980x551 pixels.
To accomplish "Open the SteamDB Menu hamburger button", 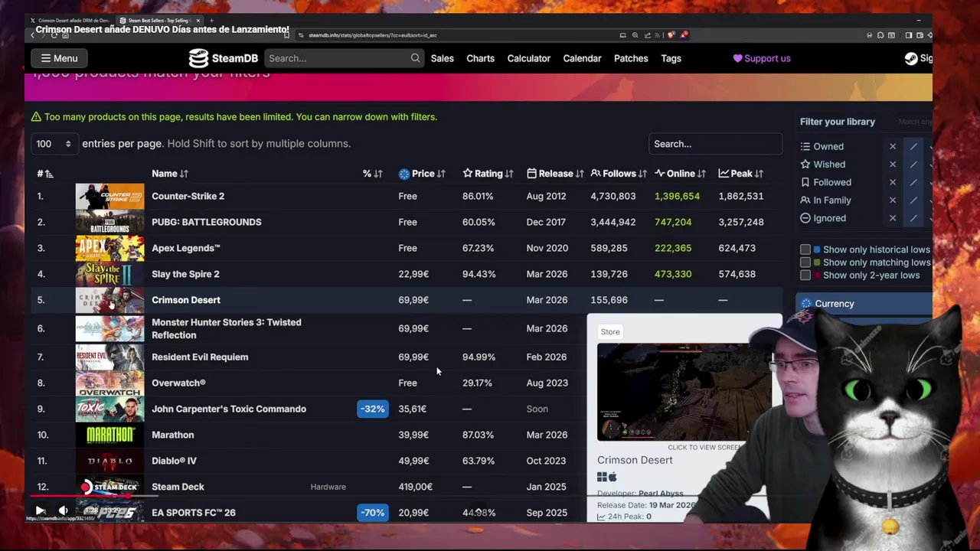I will point(59,58).
